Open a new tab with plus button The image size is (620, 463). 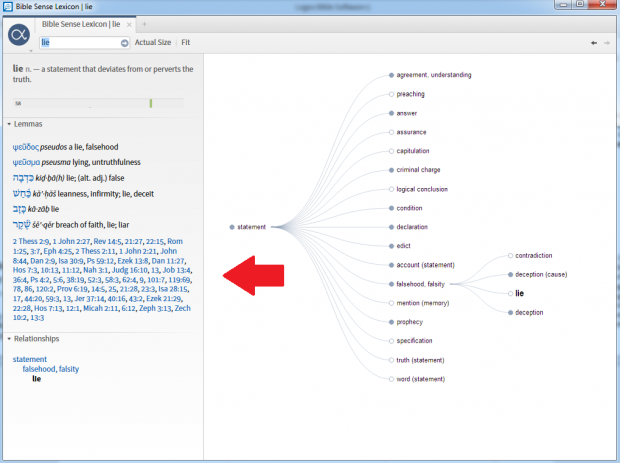144,22
